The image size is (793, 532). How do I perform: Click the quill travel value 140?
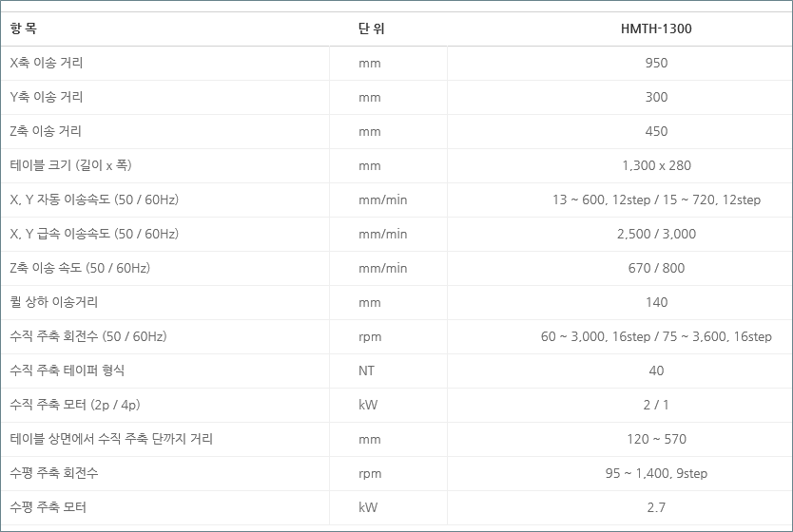click(656, 302)
